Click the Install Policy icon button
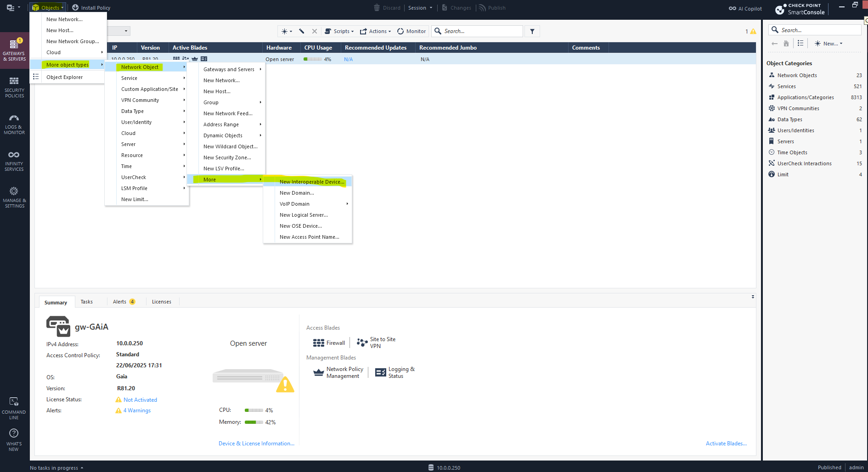This screenshot has width=868, height=472. click(75, 7)
